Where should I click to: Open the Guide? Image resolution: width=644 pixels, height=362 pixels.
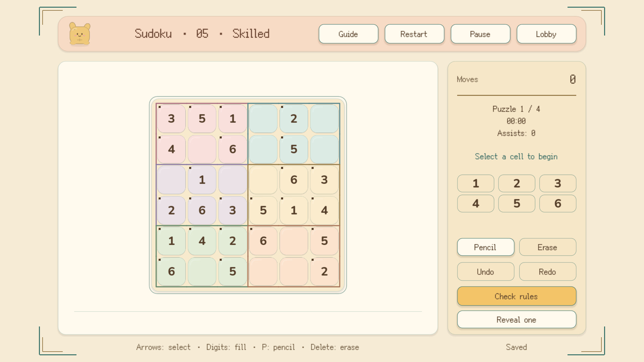click(348, 34)
